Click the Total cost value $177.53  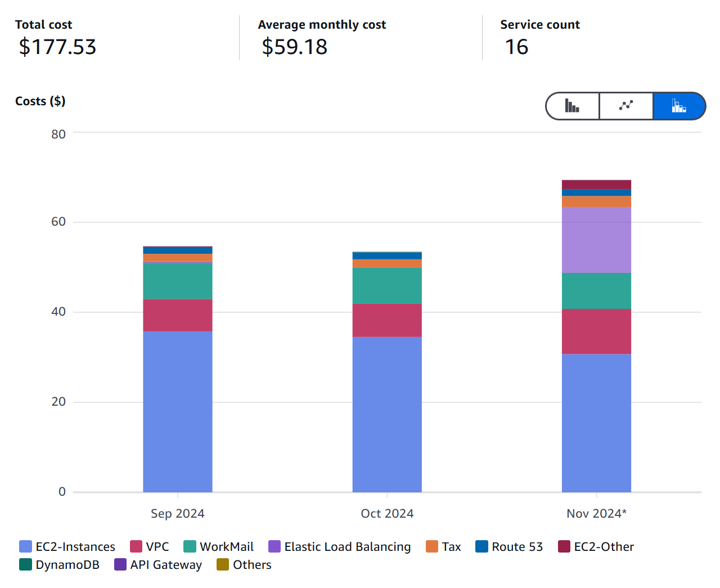coord(56,47)
